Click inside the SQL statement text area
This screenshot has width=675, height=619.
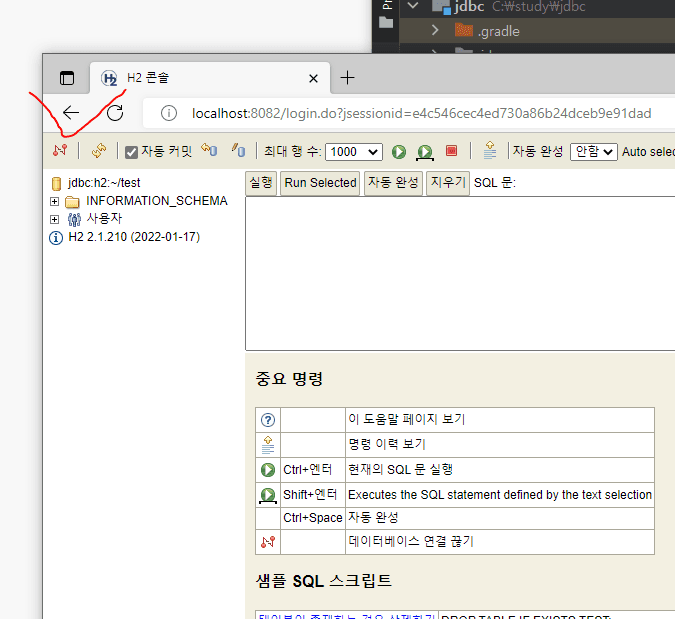click(x=460, y=272)
